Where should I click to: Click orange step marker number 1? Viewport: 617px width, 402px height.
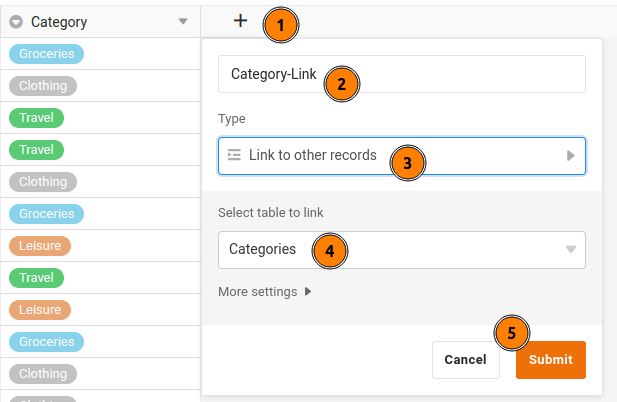pos(282,26)
